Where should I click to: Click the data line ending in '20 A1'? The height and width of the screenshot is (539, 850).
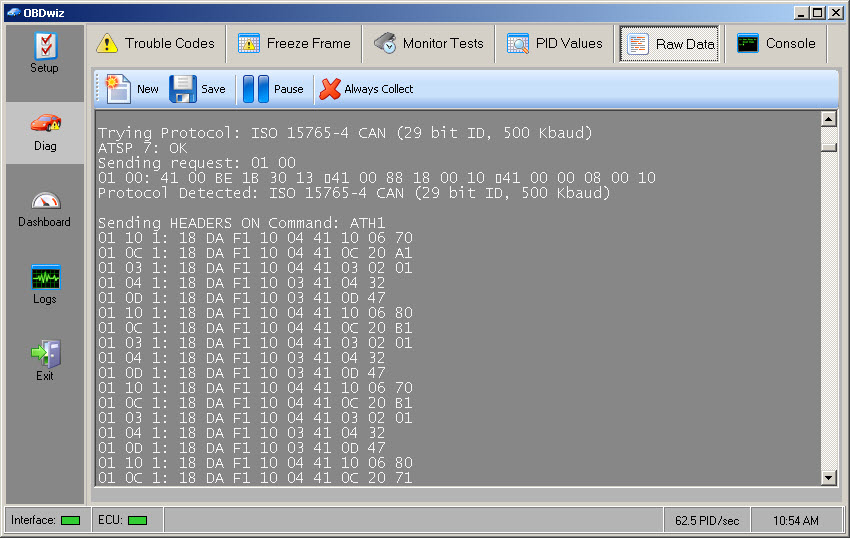[x=255, y=253]
